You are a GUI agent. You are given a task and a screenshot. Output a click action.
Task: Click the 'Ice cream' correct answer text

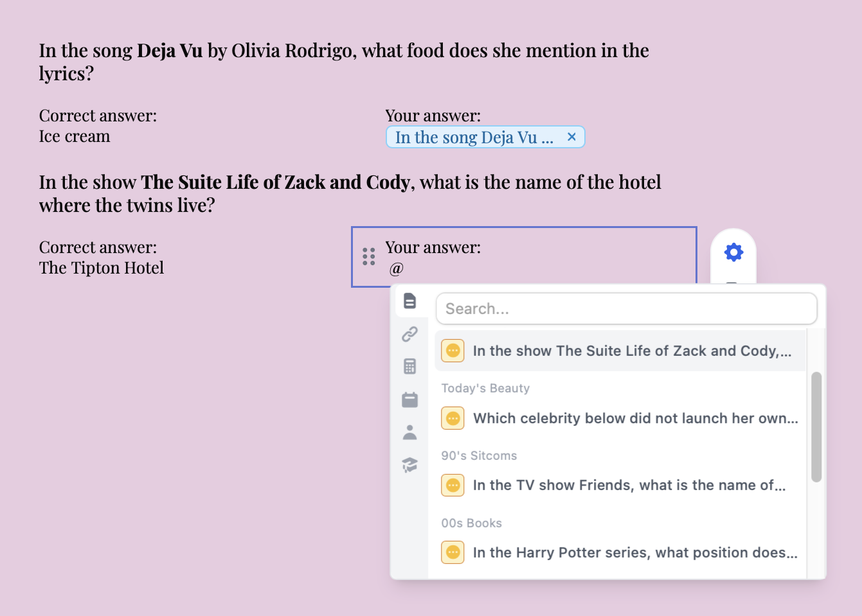tap(75, 136)
